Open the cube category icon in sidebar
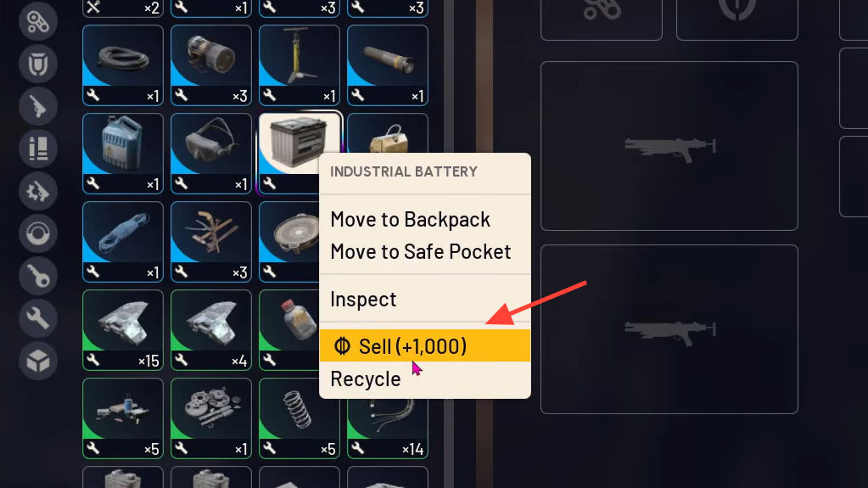 pos(37,362)
